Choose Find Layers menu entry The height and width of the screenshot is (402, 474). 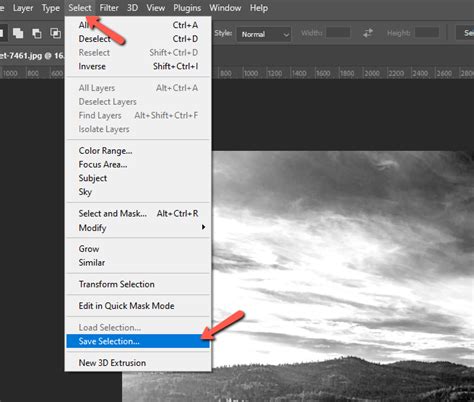[138, 115]
